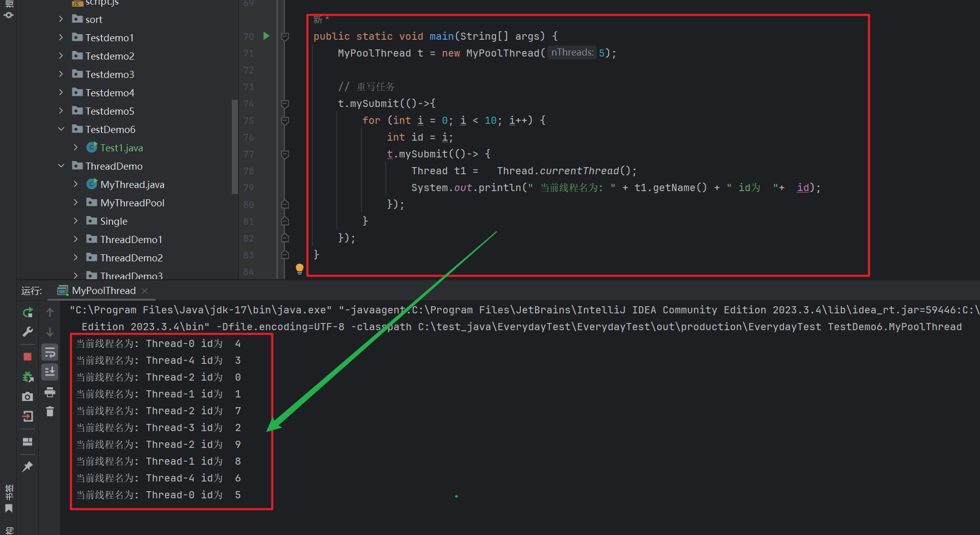Image resolution: width=980 pixels, height=535 pixels.
Task: Select the MyThreadPool folder
Action: pos(132,203)
